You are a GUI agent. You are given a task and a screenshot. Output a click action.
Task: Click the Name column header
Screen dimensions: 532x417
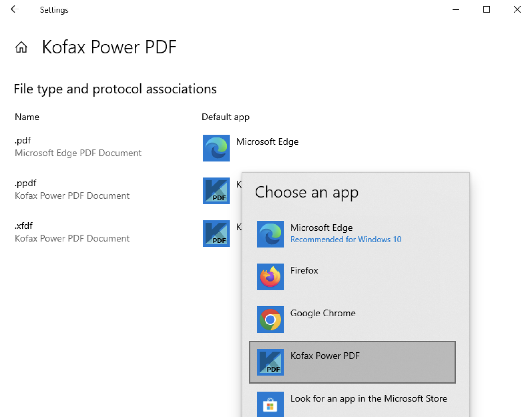coord(27,117)
